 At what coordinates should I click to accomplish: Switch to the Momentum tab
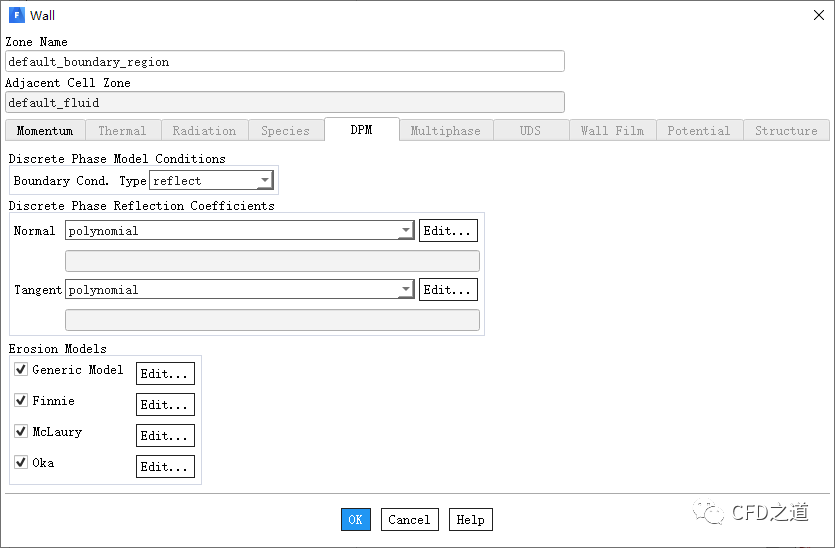45,131
